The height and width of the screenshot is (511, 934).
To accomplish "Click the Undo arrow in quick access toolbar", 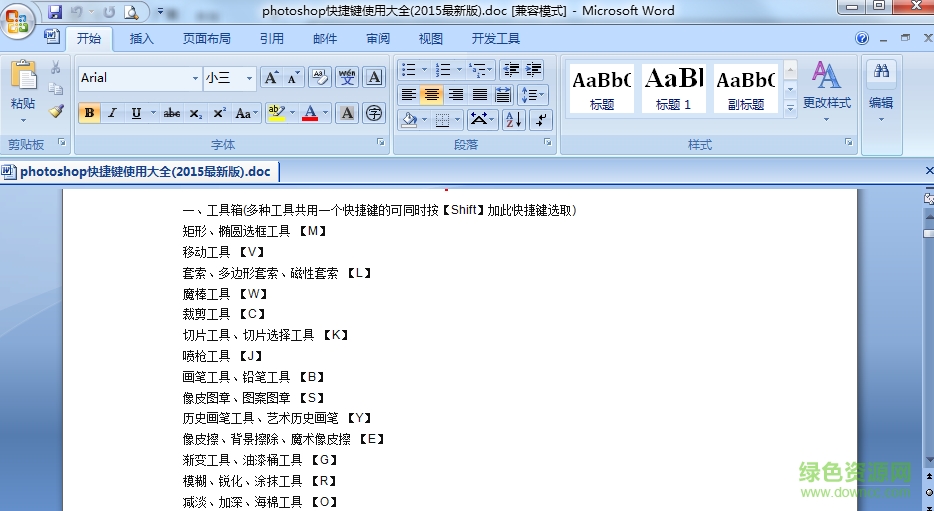I will [x=76, y=11].
